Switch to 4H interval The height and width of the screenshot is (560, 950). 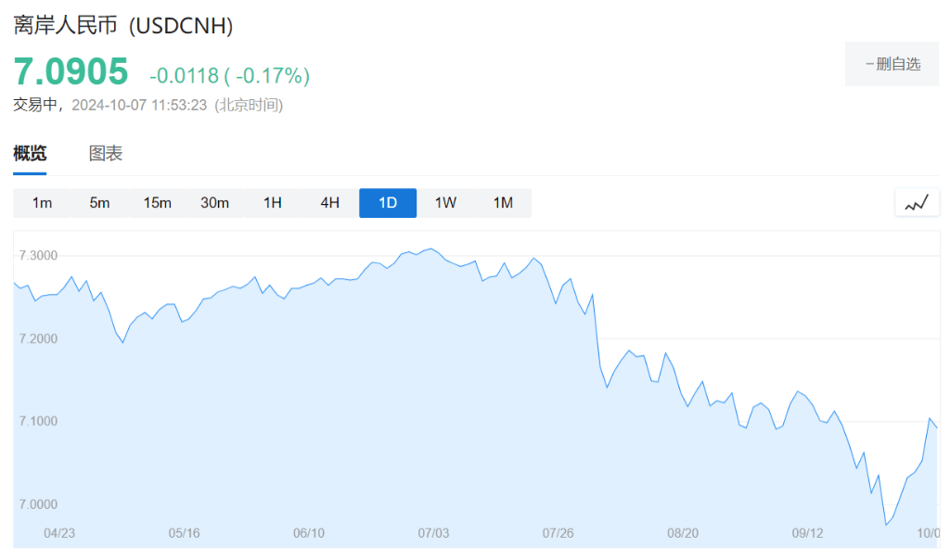tap(329, 203)
